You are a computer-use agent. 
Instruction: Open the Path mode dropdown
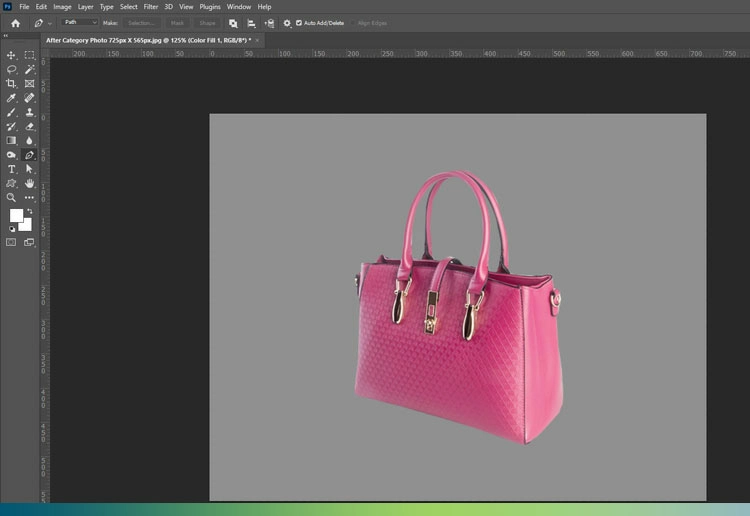[79, 22]
